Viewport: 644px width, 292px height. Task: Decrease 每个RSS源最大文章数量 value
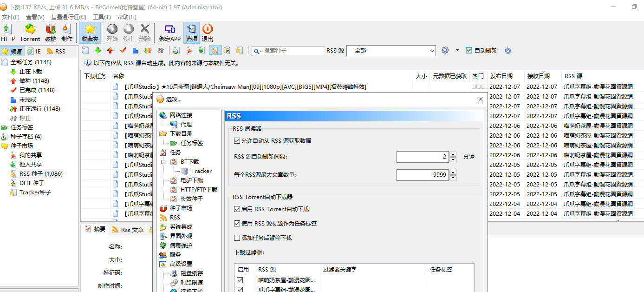coord(453,178)
